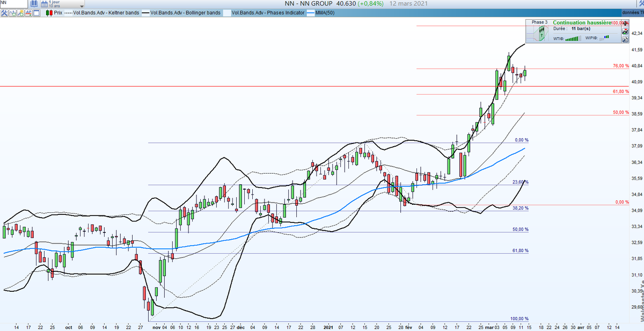Click the blue 23,60 % Fibonacci label
The width and height of the screenshot is (644, 331).
520,182
